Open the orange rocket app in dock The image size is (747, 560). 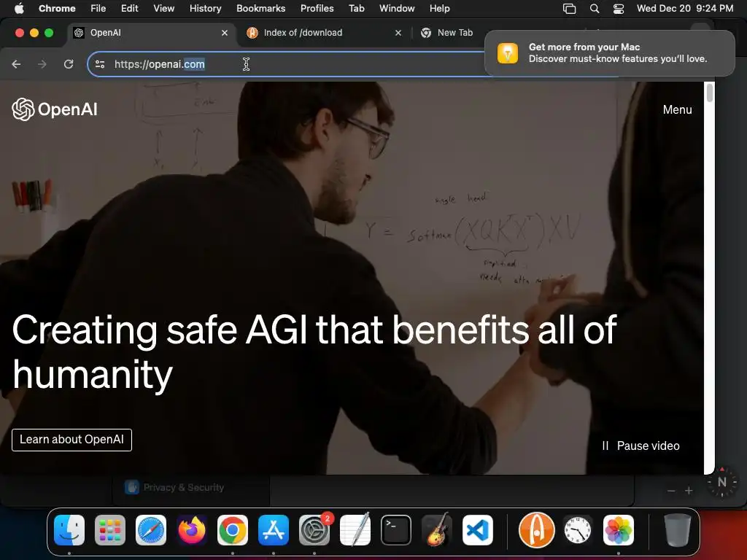(x=536, y=530)
